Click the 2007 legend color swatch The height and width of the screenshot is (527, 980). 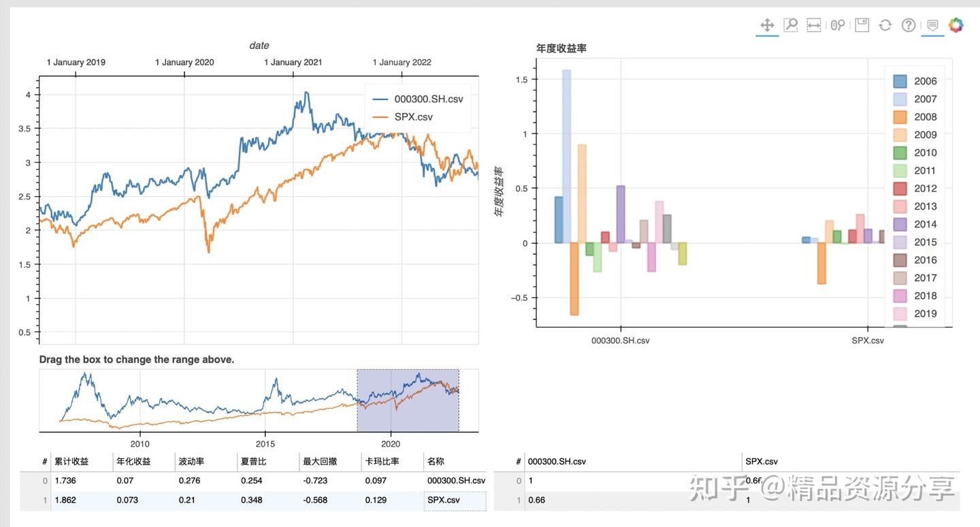pyautogui.click(x=900, y=99)
